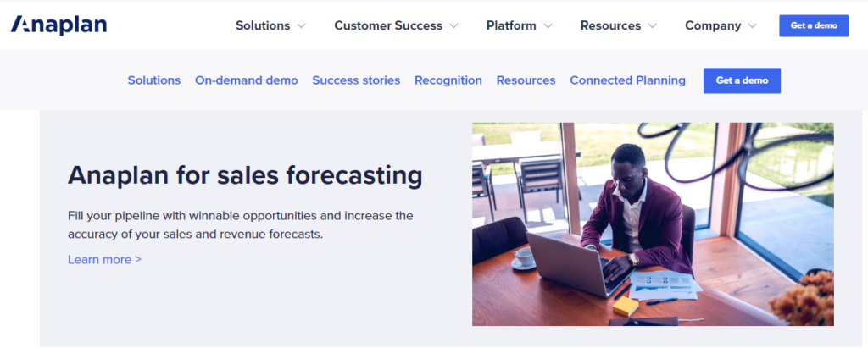Screen dimensions: 868x348
Task: Expand the Platform dropdown chevron
Action: (x=548, y=26)
